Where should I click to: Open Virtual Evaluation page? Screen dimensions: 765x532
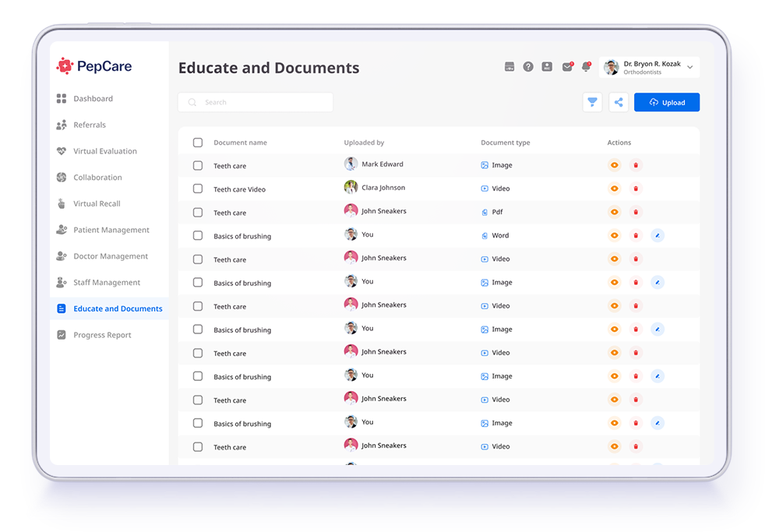(109, 151)
